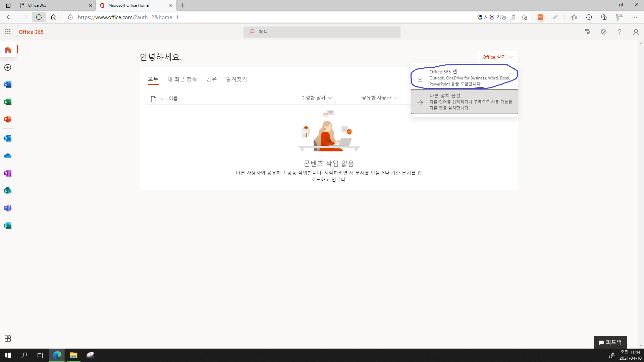Click the Create new plus icon
The image size is (644, 362).
click(8, 67)
